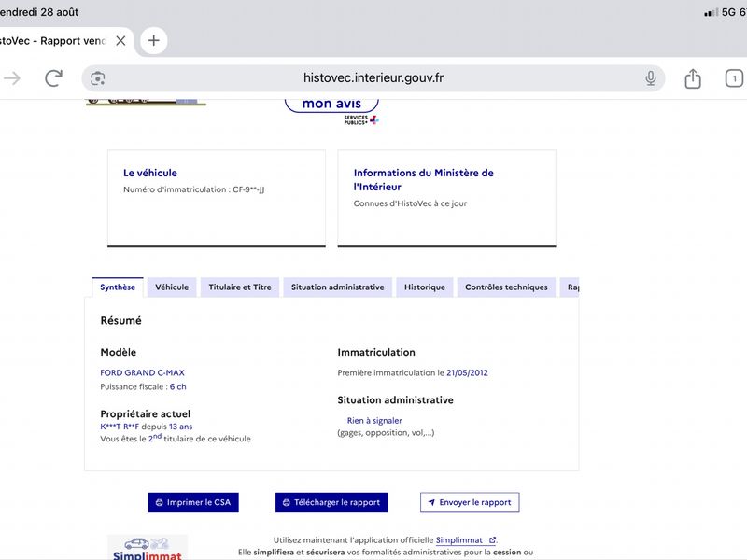This screenshot has width=747, height=560.
Task: Tap the microphone voice search icon
Action: click(x=650, y=78)
